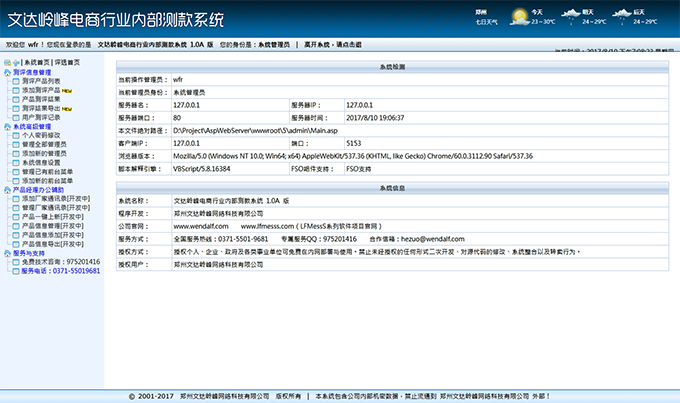Image resolution: width=680 pixels, height=403 pixels.
Task: Click the icon beside 个人密码修改
Action: coord(17,135)
